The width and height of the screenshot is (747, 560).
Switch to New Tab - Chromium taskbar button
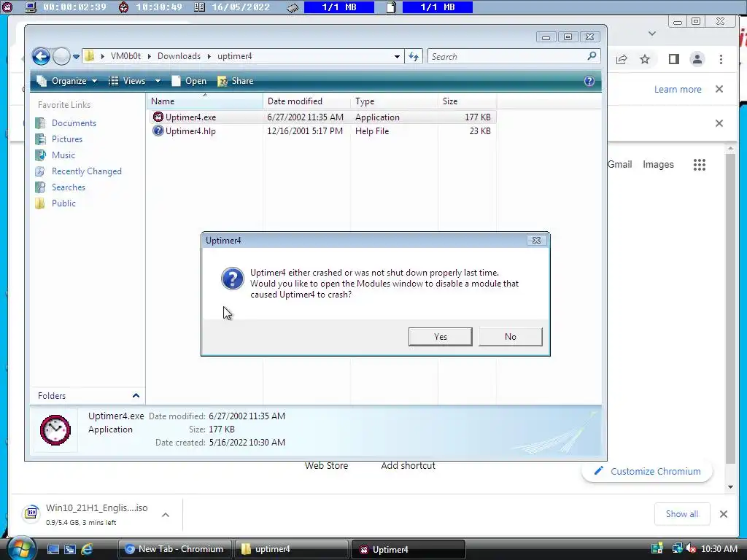pyautogui.click(x=174, y=549)
